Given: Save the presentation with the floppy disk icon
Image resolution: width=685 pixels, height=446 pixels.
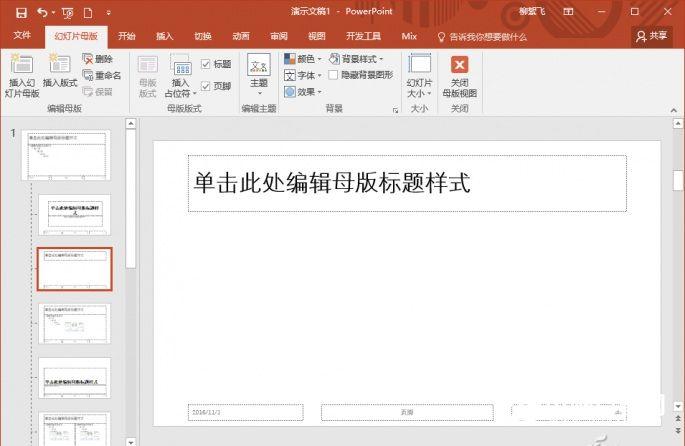Looking at the screenshot, I should click(x=21, y=13).
